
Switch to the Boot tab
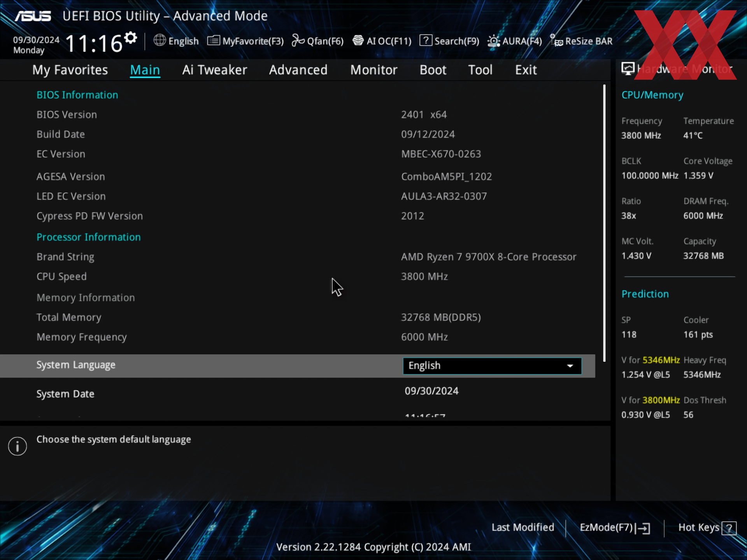433,70
